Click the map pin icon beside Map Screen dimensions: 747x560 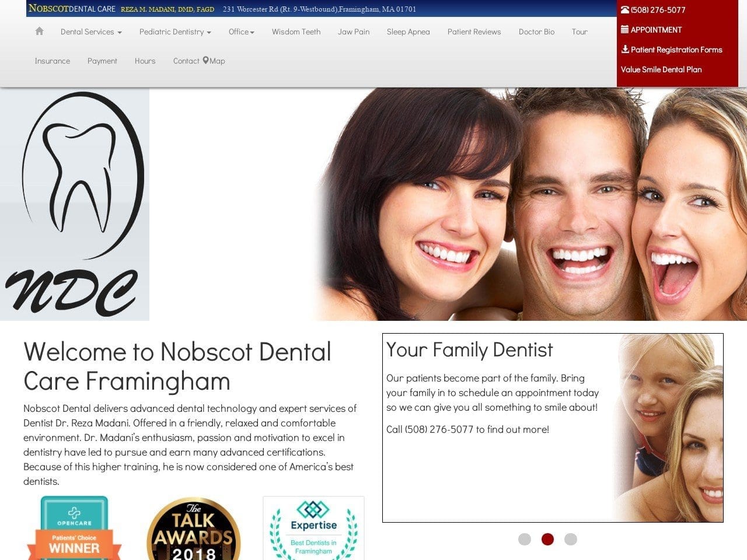205,61
